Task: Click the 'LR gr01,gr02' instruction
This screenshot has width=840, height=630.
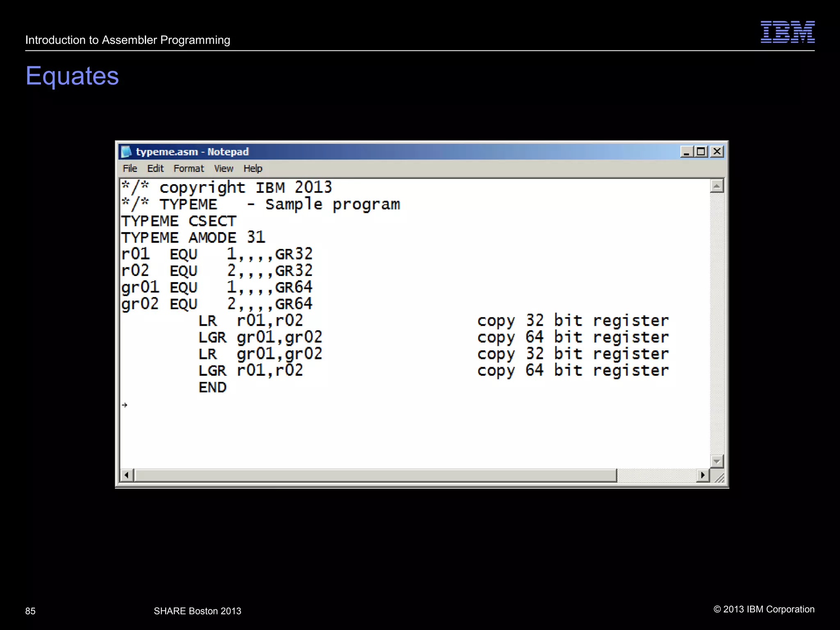Action: [260, 354]
